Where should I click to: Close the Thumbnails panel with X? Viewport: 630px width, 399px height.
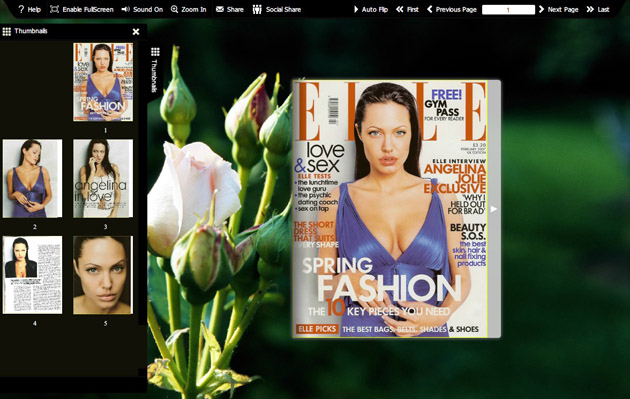(x=136, y=31)
